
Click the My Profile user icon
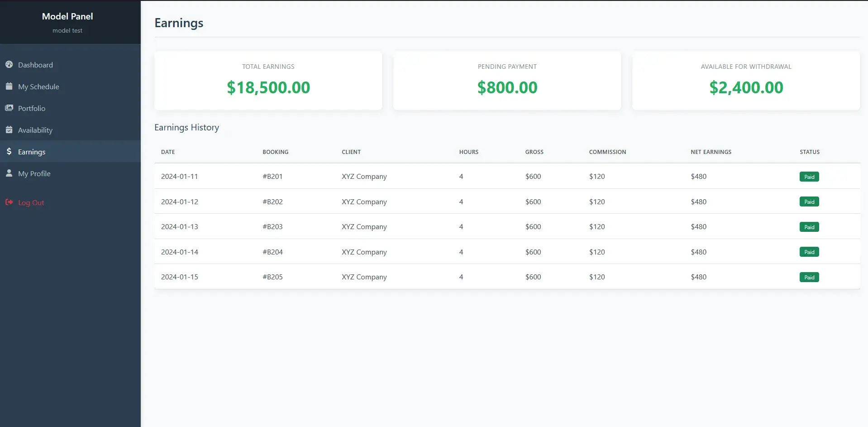tap(9, 173)
